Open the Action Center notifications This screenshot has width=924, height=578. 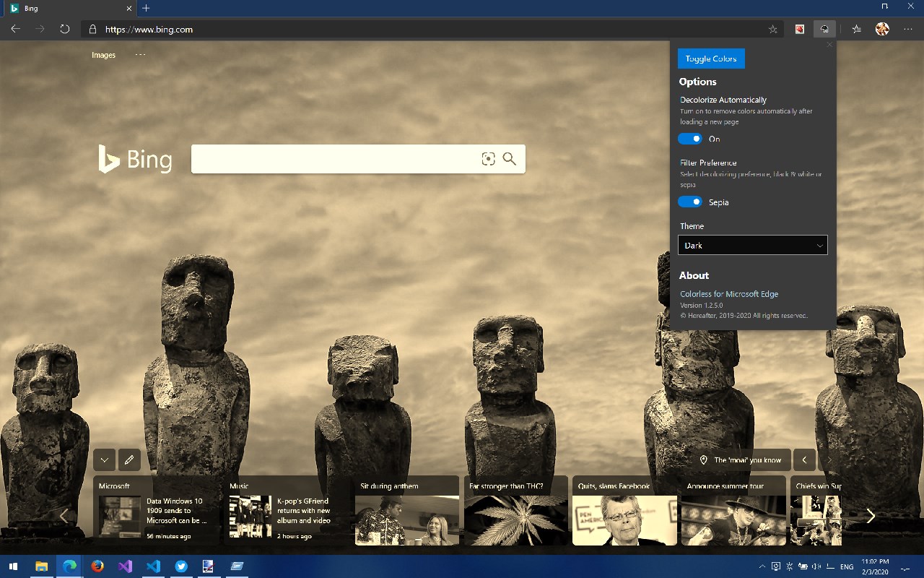click(x=906, y=566)
